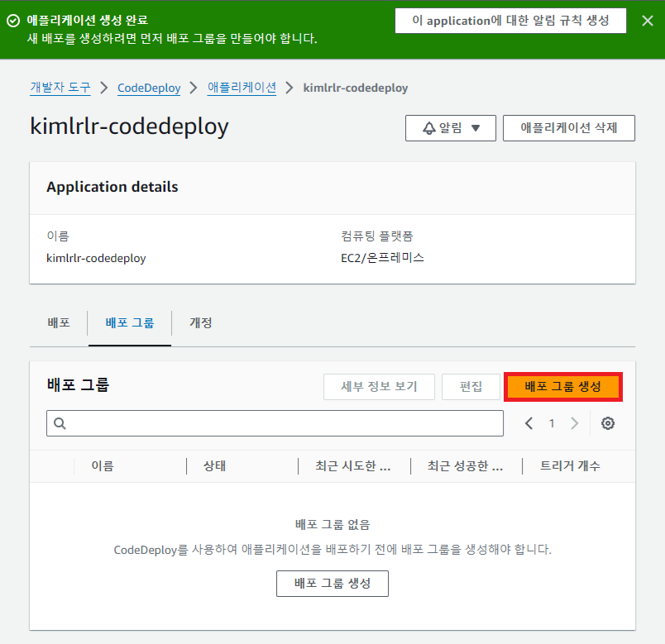Focus the deployment group search field

(x=275, y=423)
